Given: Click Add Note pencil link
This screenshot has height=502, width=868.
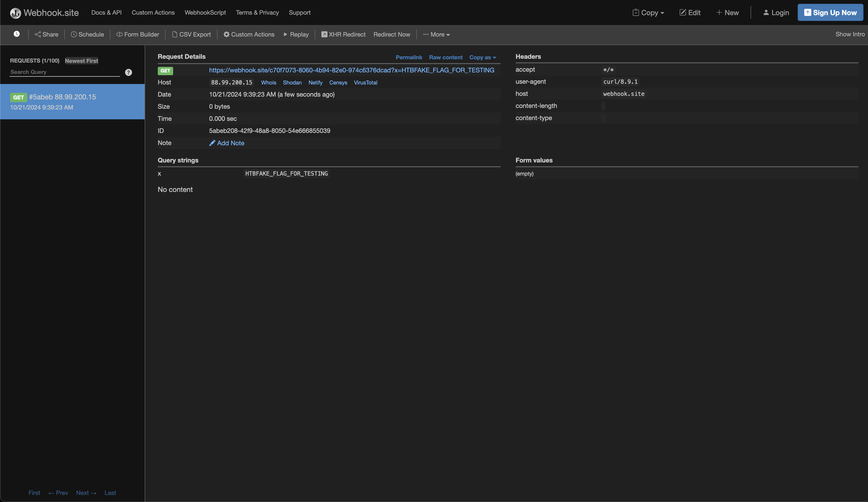Looking at the screenshot, I should (x=227, y=143).
